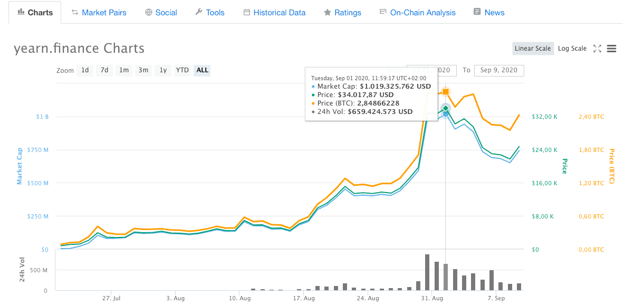Select the ALL zoom range

coord(202,70)
